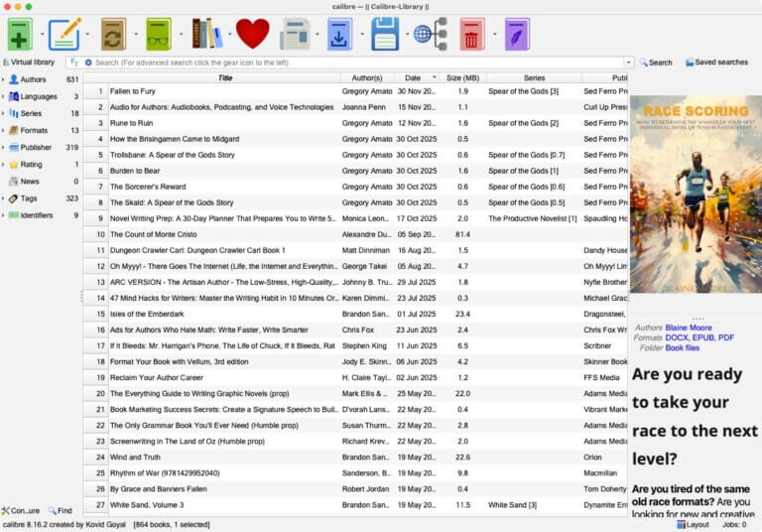Open Fetch news newspaper icon
Image resolution: width=762 pixels, height=532 pixels.
[x=295, y=34]
